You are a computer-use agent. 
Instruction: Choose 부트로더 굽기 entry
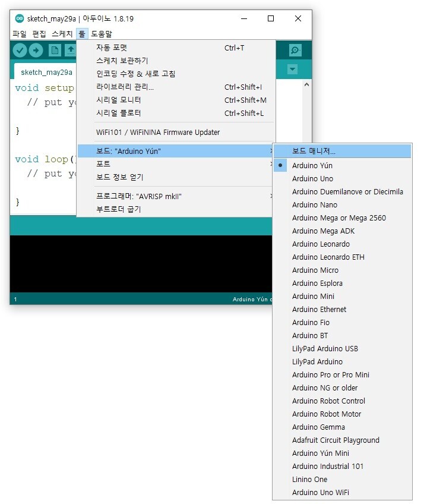(x=175, y=209)
